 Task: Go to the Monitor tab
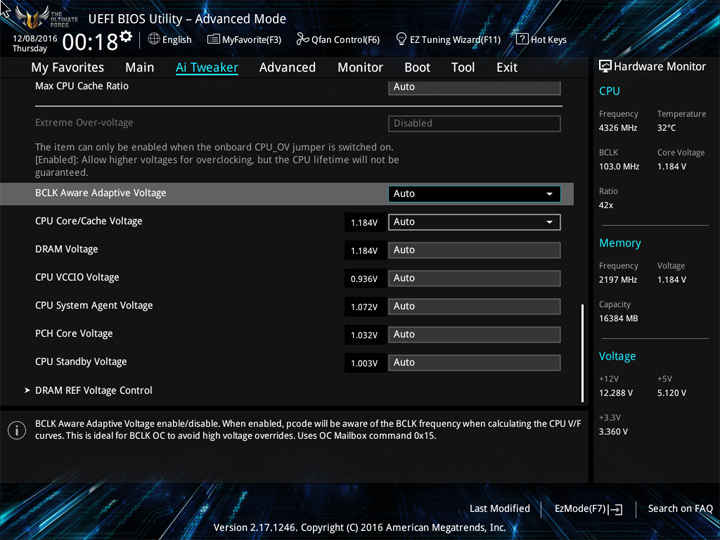pos(360,68)
